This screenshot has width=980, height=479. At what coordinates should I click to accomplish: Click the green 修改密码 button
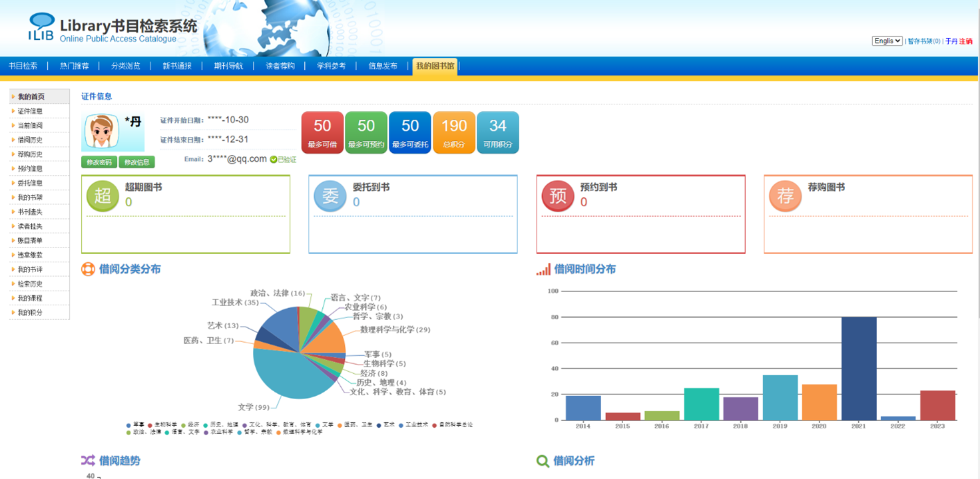point(99,162)
